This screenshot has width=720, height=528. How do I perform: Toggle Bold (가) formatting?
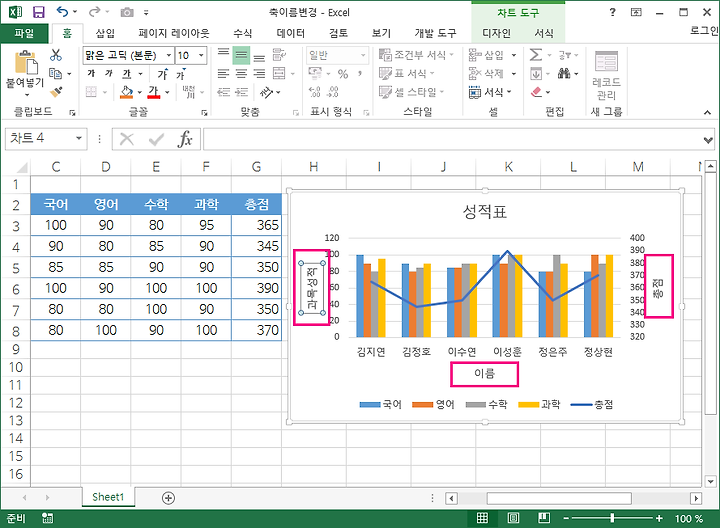[x=91, y=73]
